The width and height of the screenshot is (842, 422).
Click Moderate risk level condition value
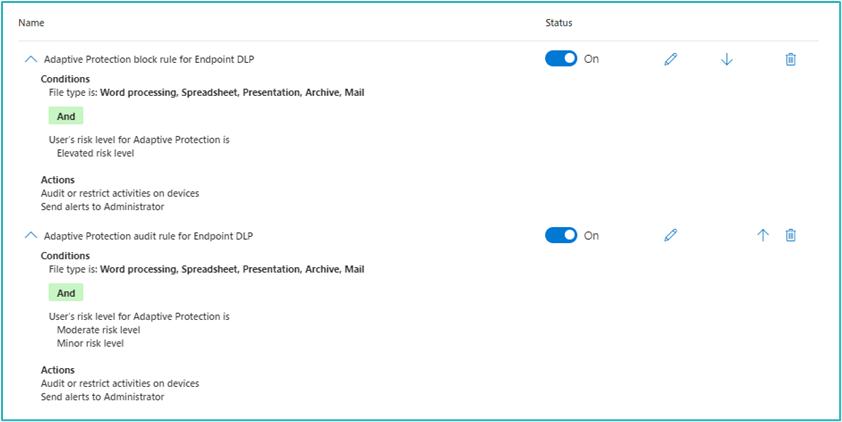pos(98,329)
